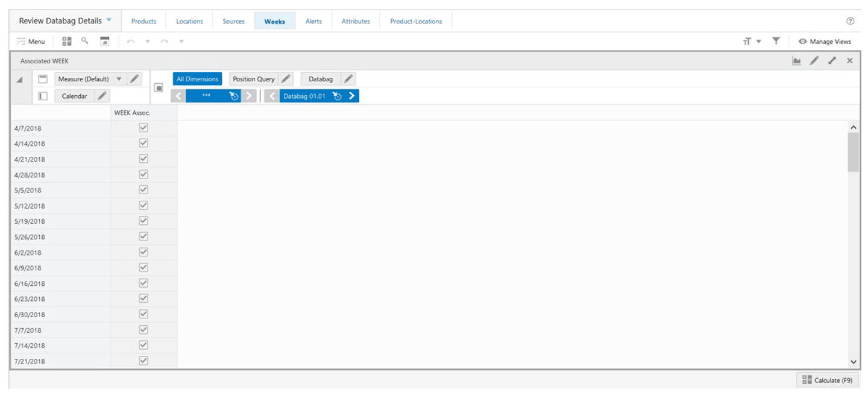Select the 7/14/2018 row header
868x395 pixels.
[61, 346]
